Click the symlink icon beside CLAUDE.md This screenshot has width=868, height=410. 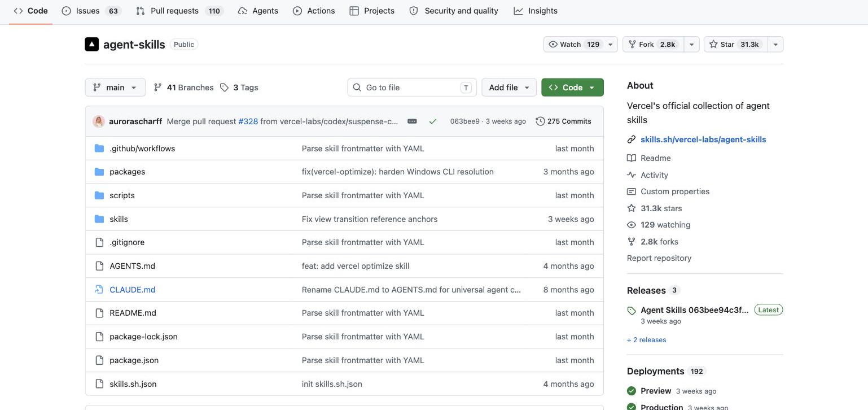click(x=99, y=290)
